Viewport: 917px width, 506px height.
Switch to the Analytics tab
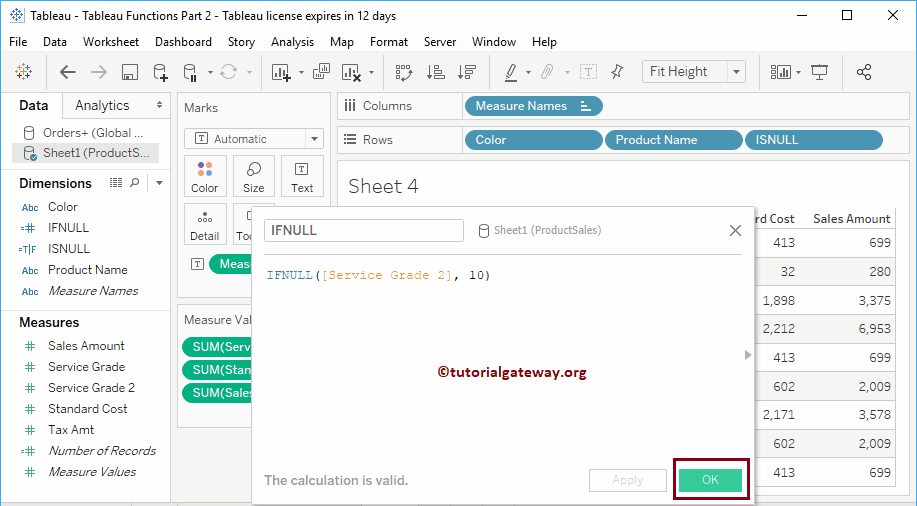click(102, 105)
